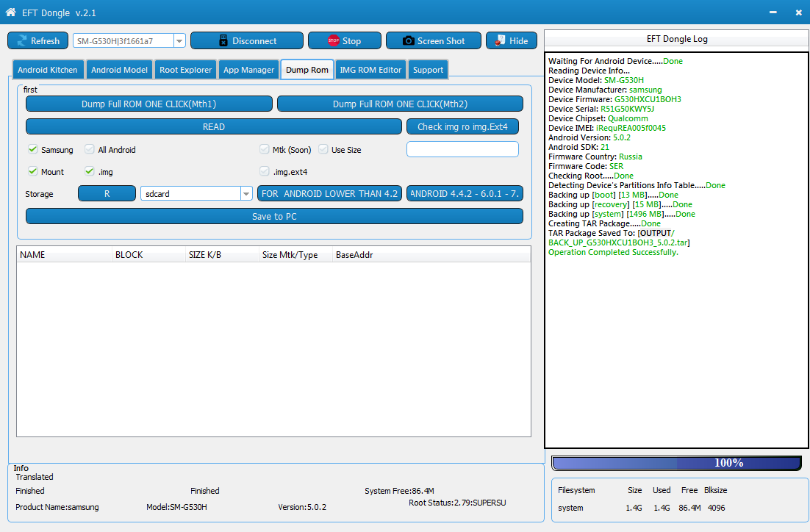Screen dimensions: 810x532
Task: Click log line 'Device Serial: R51G50KWY5J'
Action: 601,109
